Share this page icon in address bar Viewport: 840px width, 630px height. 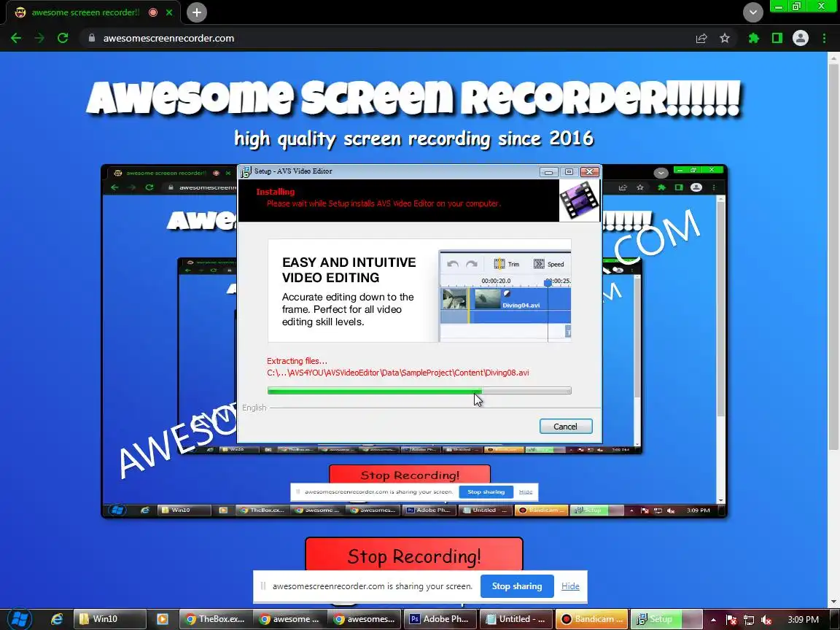click(x=701, y=38)
